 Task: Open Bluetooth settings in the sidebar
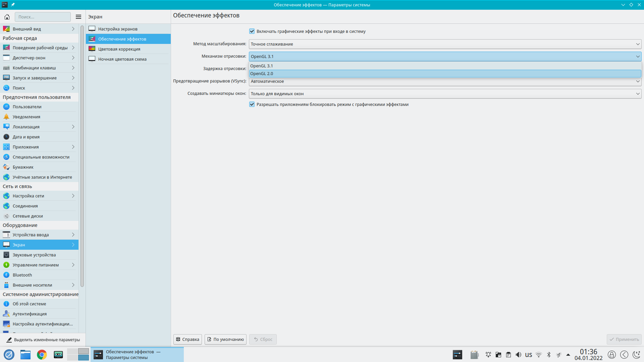click(x=22, y=275)
